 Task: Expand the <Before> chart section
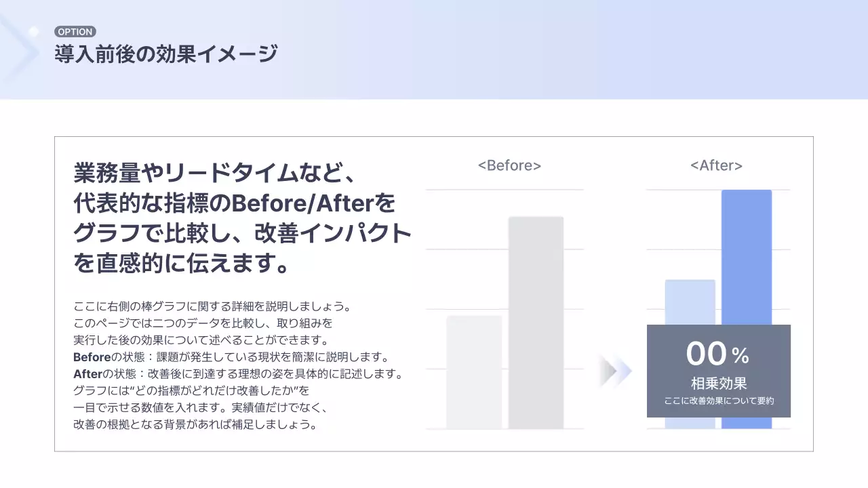[x=508, y=165]
